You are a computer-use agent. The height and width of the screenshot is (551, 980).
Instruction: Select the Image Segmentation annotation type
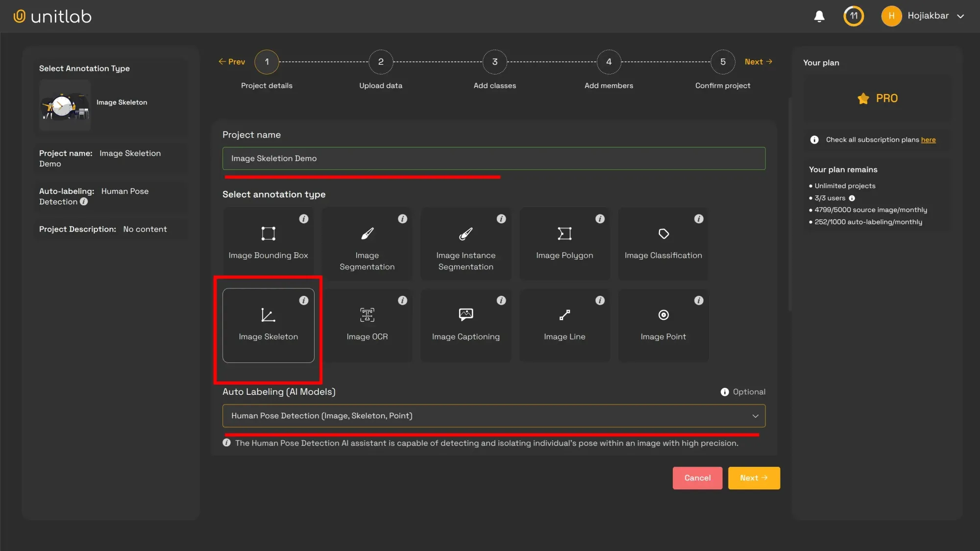tap(367, 243)
